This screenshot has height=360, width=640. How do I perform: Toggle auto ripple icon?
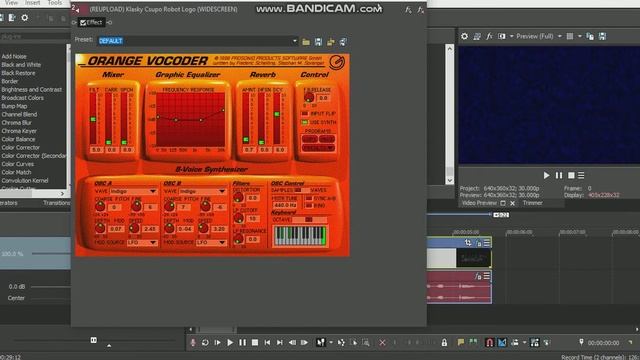(x=515, y=342)
